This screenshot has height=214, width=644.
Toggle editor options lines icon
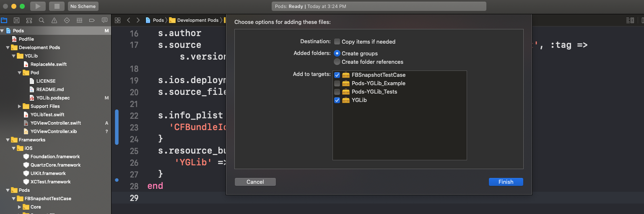630,20
